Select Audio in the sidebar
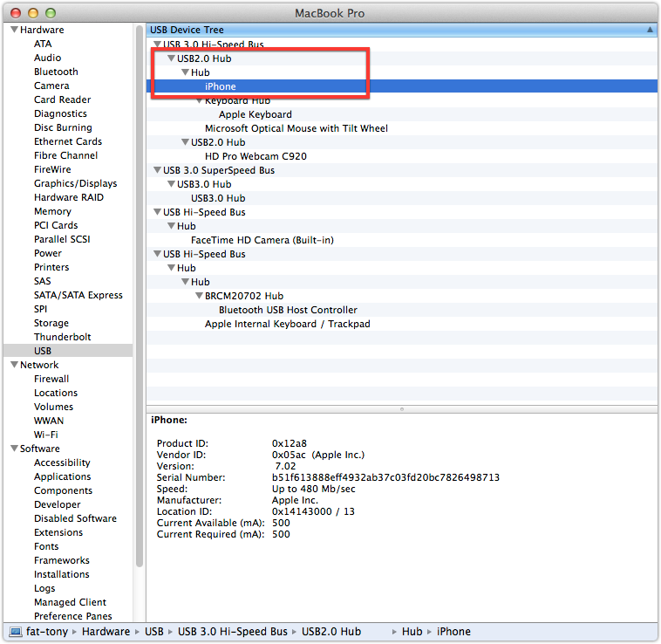Viewport: 661px width, 644px height. pos(48,58)
